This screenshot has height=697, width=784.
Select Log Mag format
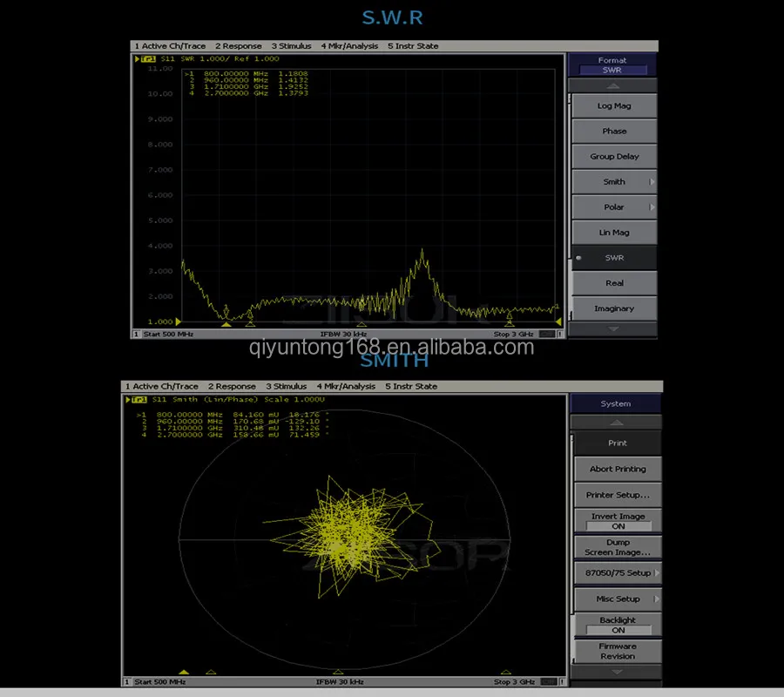coord(614,106)
